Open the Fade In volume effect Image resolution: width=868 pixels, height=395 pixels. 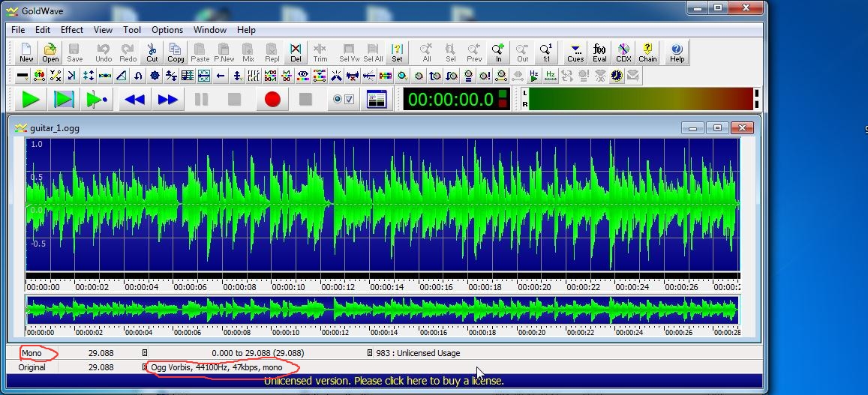coord(436,76)
